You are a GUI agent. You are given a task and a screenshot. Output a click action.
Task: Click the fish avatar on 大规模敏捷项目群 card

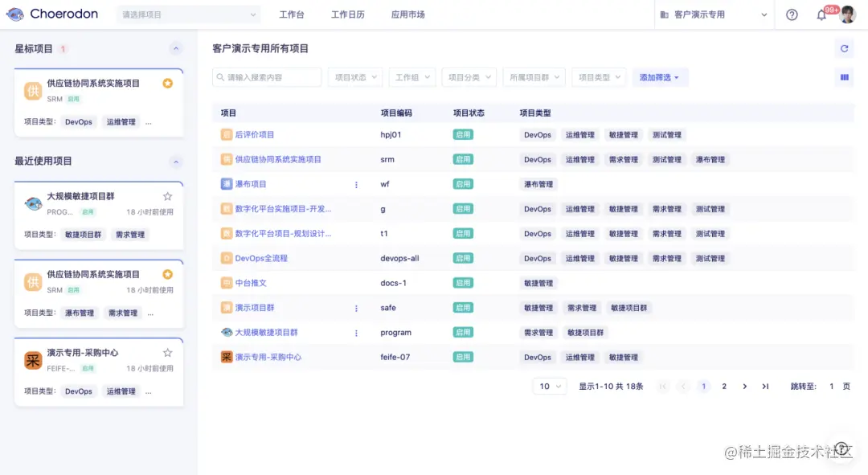pyautogui.click(x=33, y=203)
